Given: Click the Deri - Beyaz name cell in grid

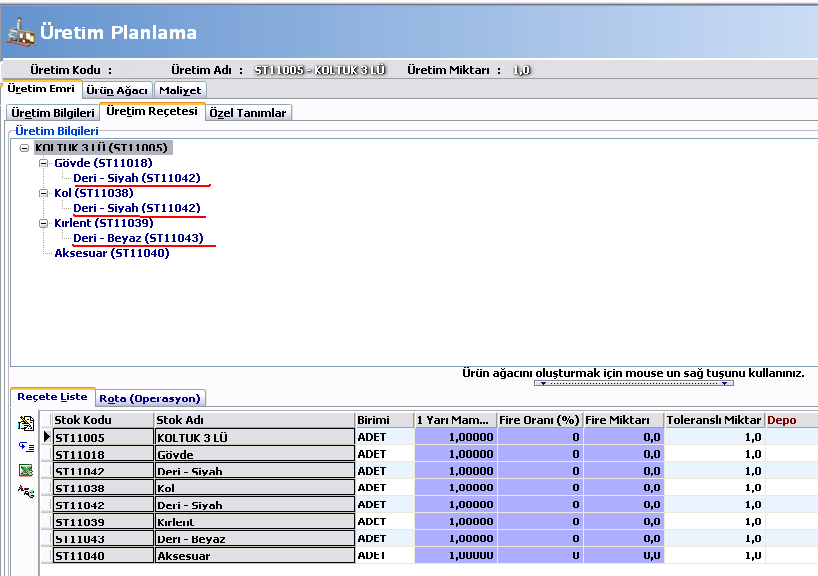Looking at the screenshot, I should pyautogui.click(x=255, y=538).
